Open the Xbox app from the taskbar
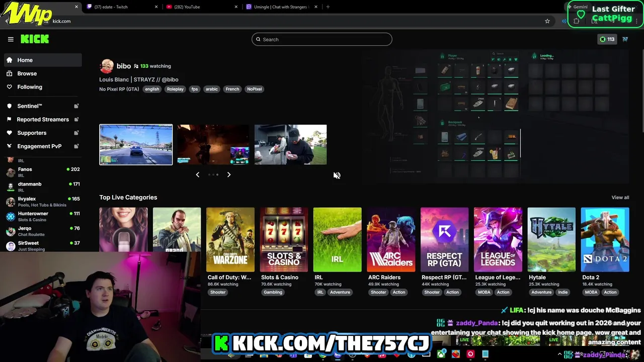644x362 pixels. pyautogui.click(x=441, y=354)
